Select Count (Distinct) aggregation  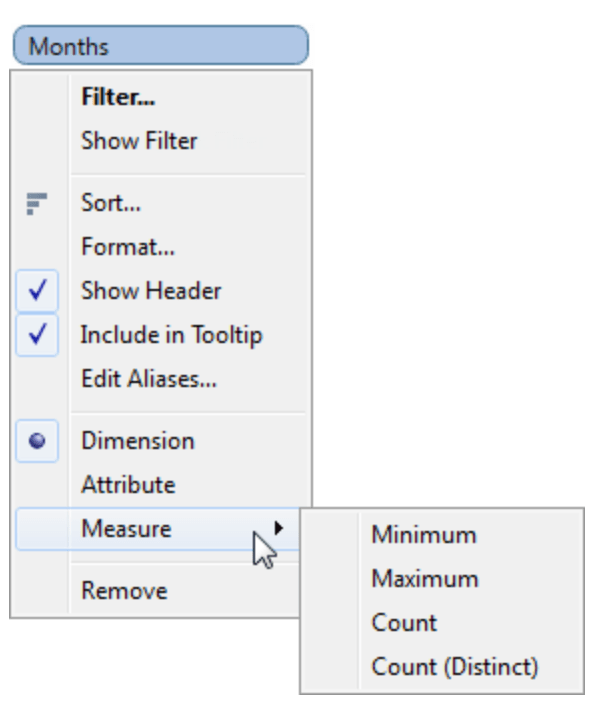tap(454, 667)
